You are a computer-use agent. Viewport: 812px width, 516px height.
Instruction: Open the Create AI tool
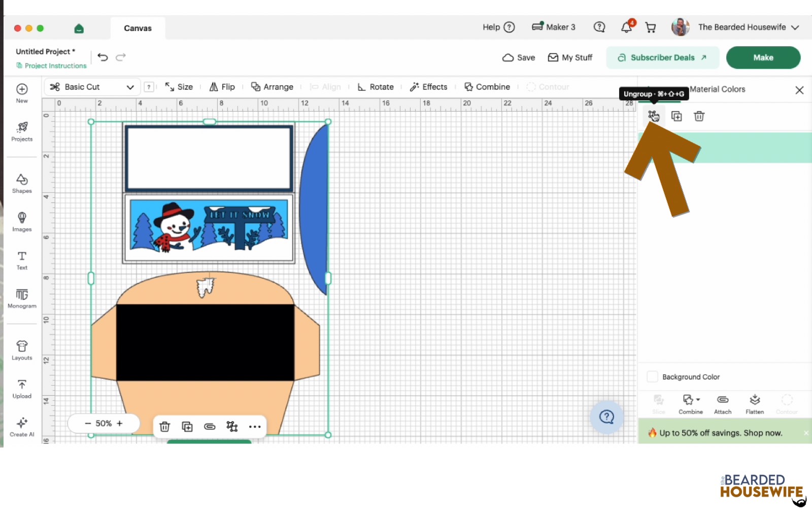point(22,427)
